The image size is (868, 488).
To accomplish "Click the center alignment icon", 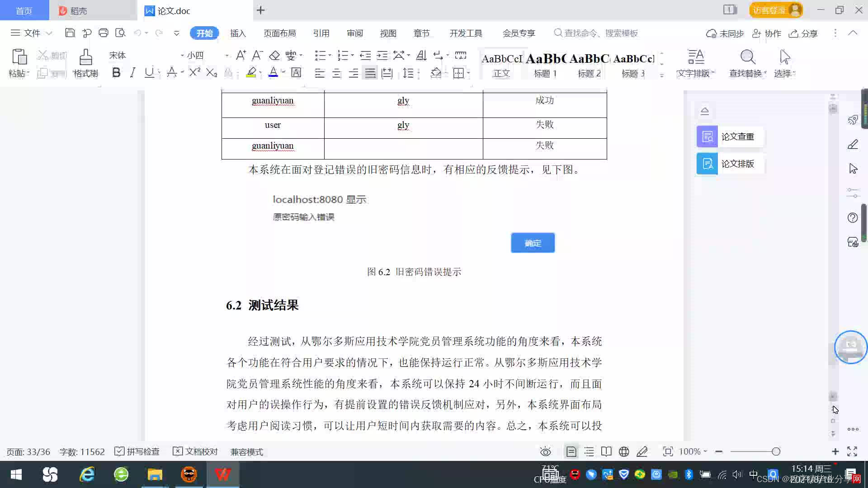I will click(x=336, y=73).
